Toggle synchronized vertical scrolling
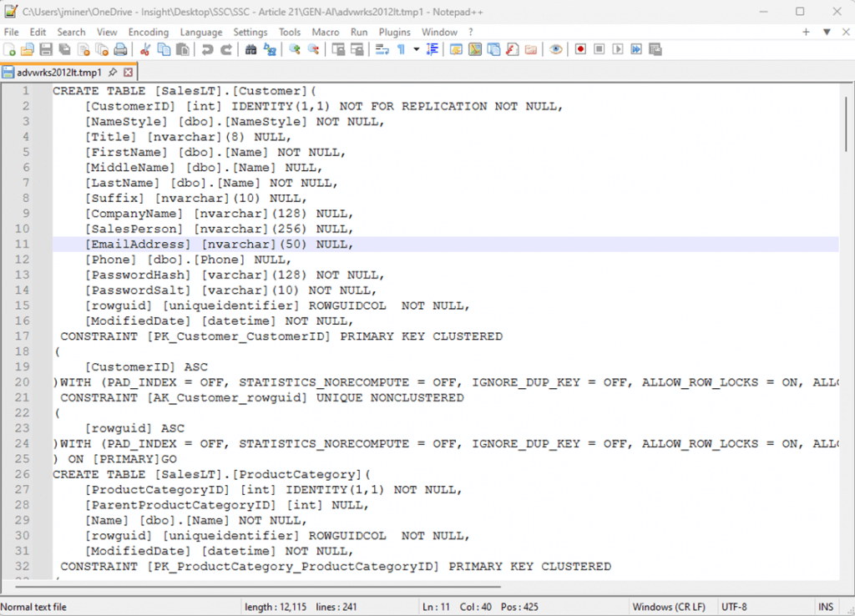 pyautogui.click(x=338, y=49)
